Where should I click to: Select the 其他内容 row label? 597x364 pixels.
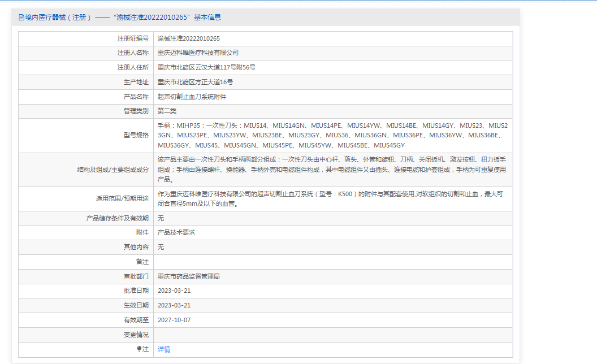click(x=136, y=247)
